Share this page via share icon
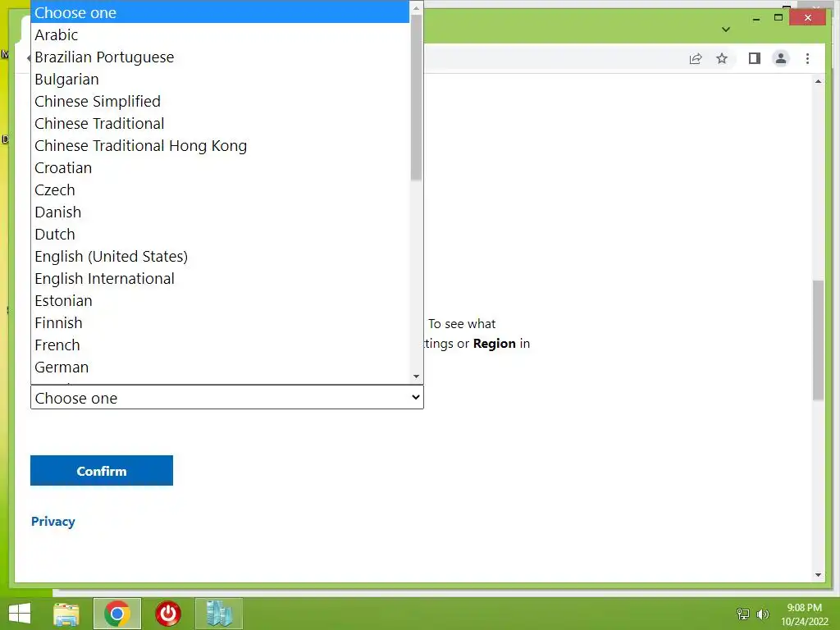 696,58
